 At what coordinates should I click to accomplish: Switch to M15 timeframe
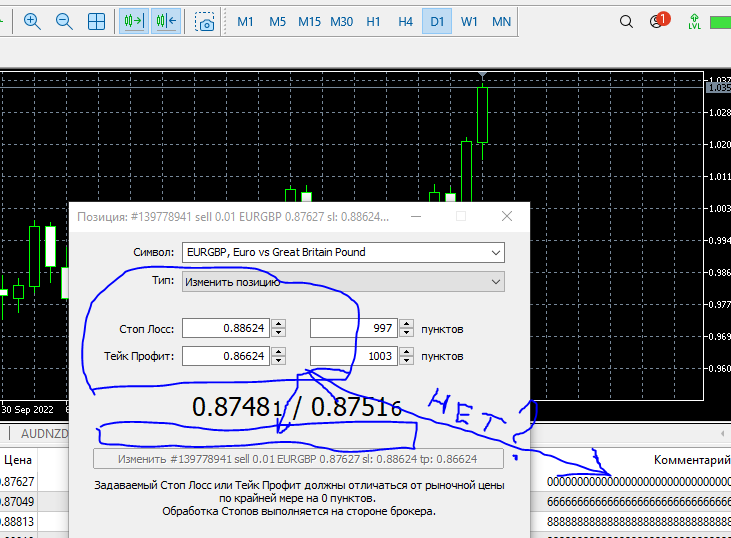tap(310, 21)
